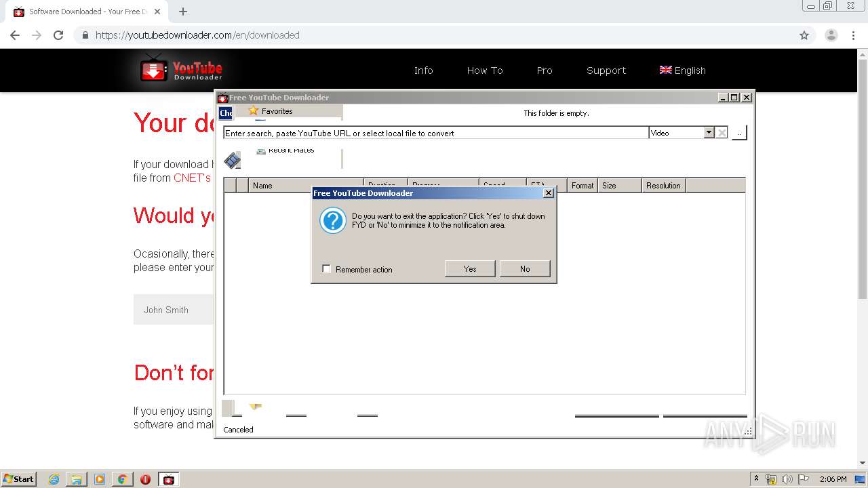Click the YouTube Downloader site logo
Image resolution: width=868 pixels, height=488 pixels.
click(x=181, y=70)
